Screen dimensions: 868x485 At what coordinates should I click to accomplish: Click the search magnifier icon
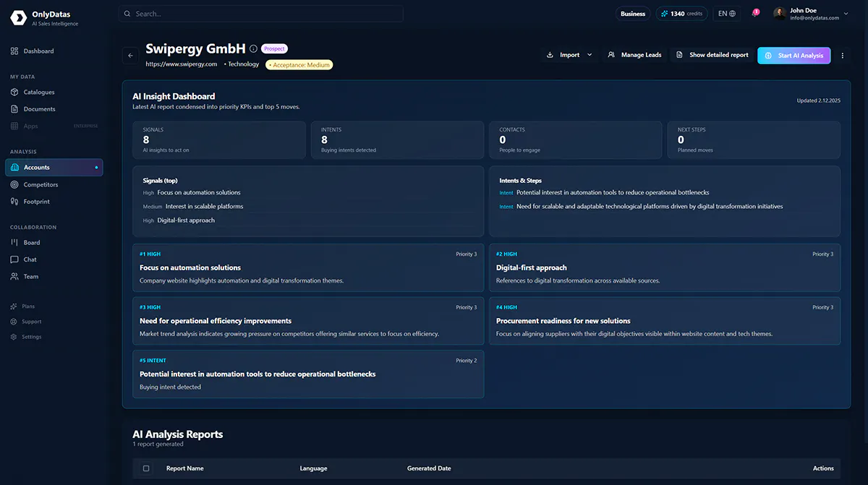(128, 14)
